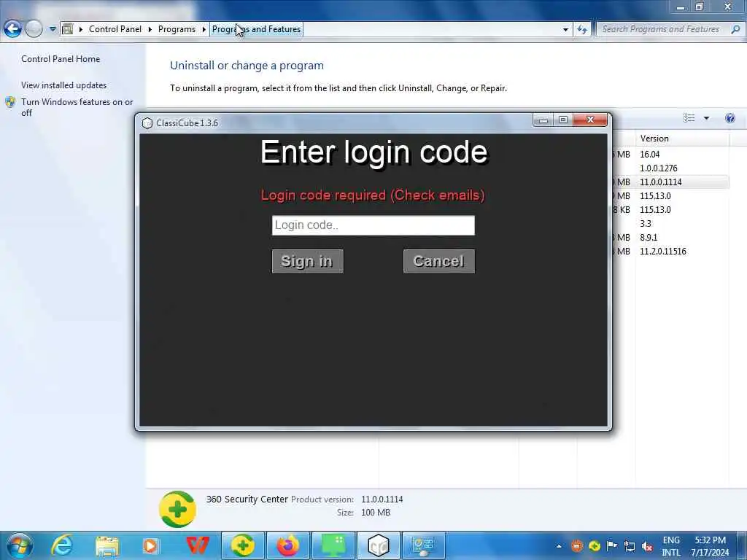Select the row with version 11.2.0.11516
The height and width of the screenshot is (560, 747).
[662, 251]
